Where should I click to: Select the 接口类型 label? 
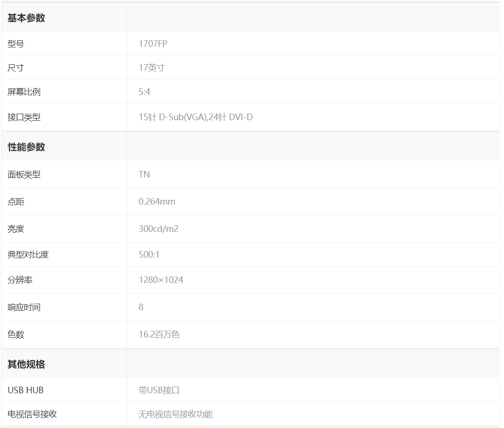[x=24, y=117]
